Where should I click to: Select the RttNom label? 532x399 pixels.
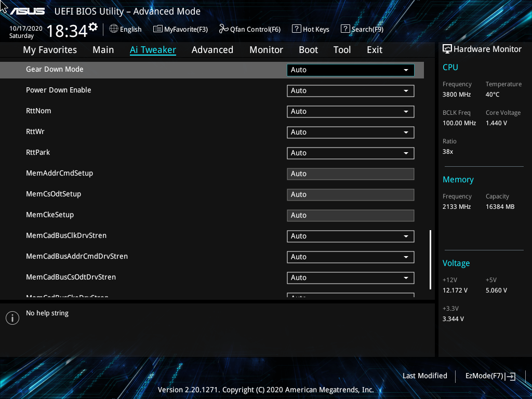click(38, 111)
